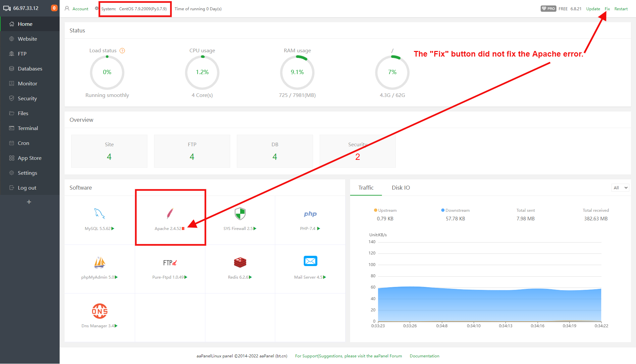
Task: Toggle Downstream series in traffic legend
Action: click(455, 210)
